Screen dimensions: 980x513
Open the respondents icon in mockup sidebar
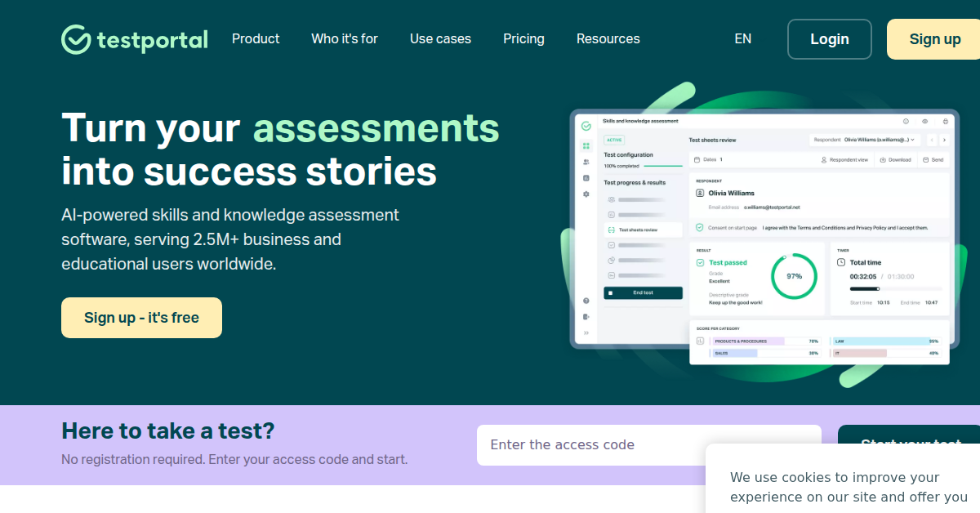[586, 163]
